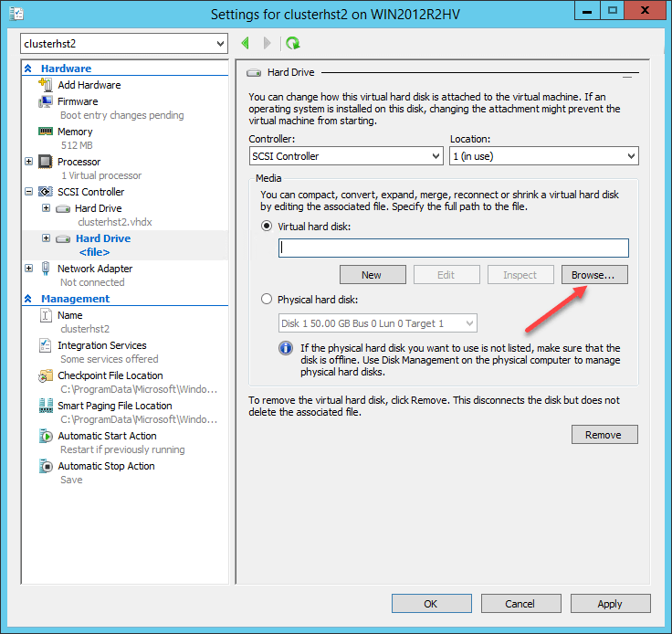Click the selected <file> Hard Drive disk icon

(63, 238)
